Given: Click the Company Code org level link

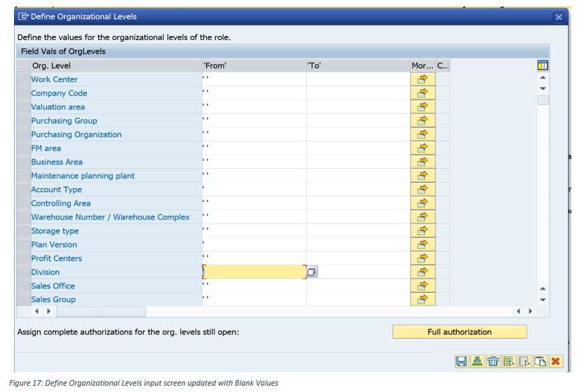Looking at the screenshot, I should click(x=60, y=93).
